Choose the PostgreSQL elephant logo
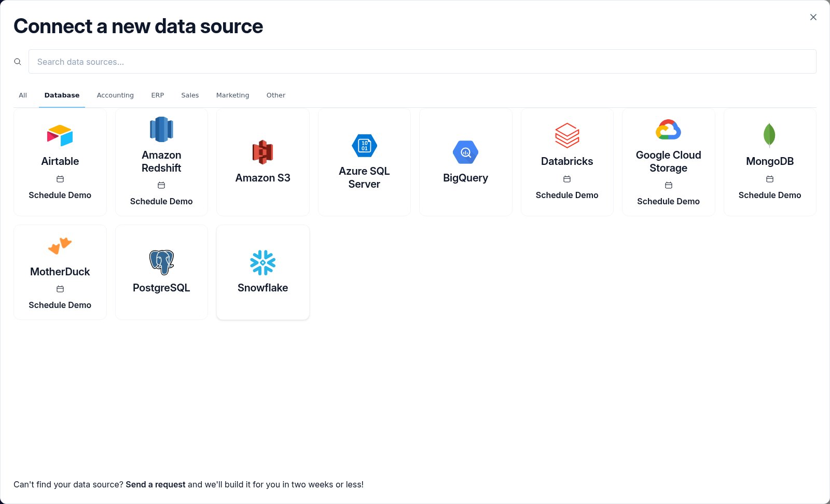This screenshot has height=504, width=830. 161,262
